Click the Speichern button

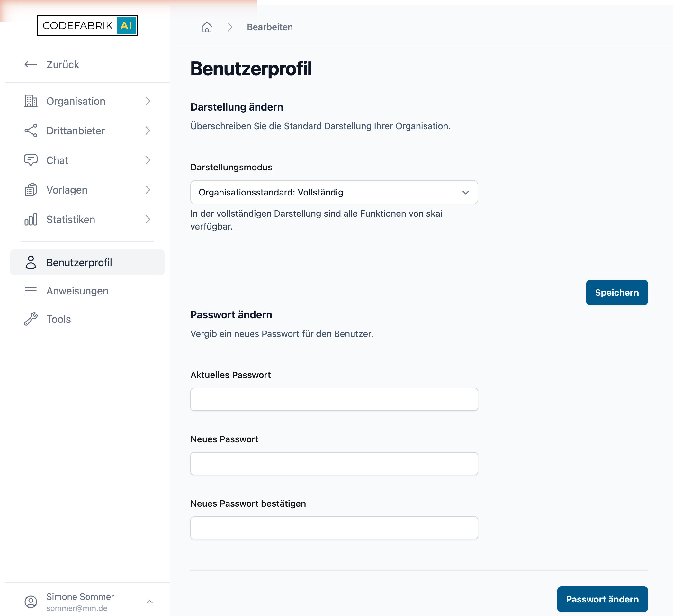click(616, 293)
